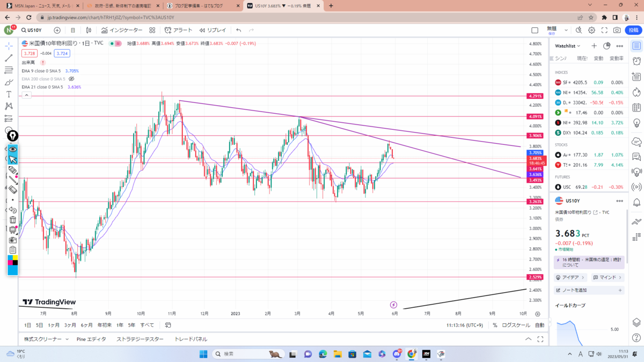The height and width of the screenshot is (362, 644).
Task: Open the indicator templates grid icon
Action: 152,31
